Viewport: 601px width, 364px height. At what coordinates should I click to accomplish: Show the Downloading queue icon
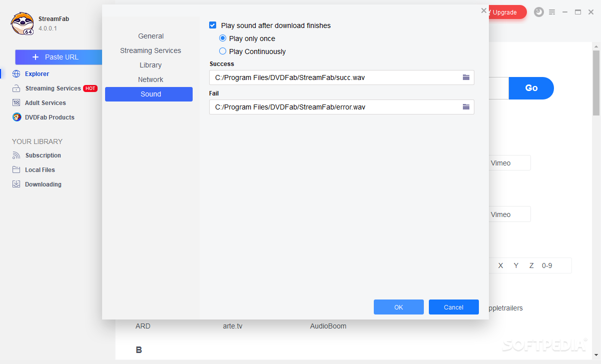pos(17,184)
